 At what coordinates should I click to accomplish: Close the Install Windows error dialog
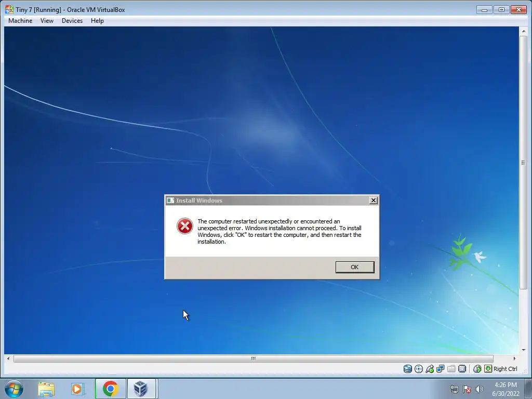[373, 201]
